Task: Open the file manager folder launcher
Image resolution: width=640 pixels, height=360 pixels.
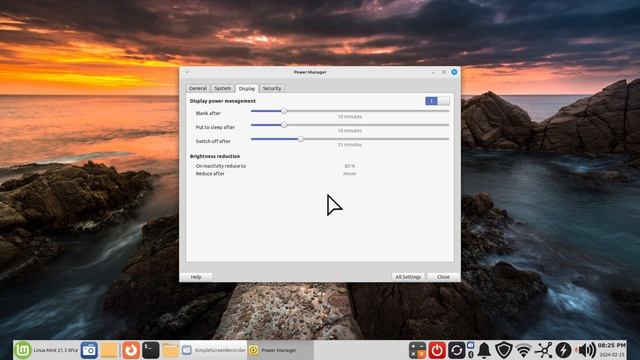Action: point(170,350)
